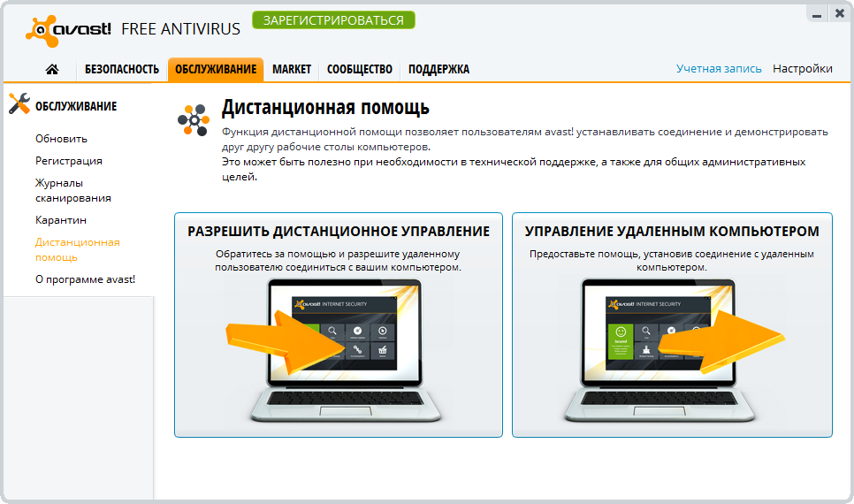854x504 pixels.
Task: Click the Дистанционная помощь page heading
Action: [325, 108]
